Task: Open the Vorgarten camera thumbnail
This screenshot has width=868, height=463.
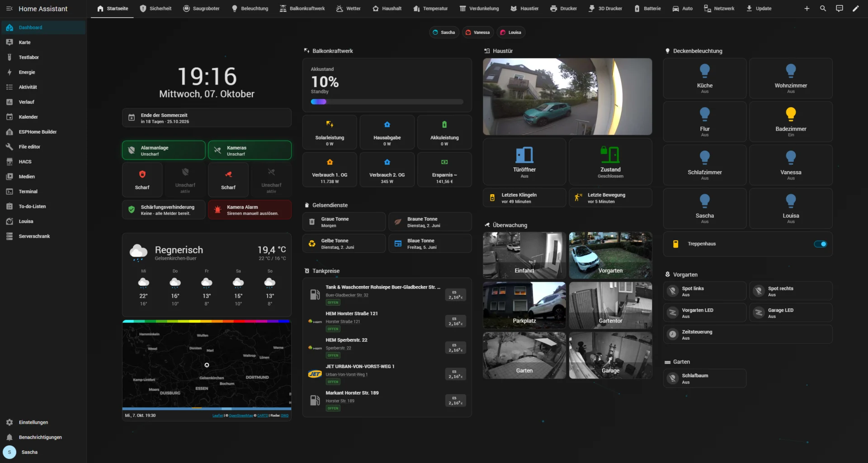Action: click(x=610, y=255)
